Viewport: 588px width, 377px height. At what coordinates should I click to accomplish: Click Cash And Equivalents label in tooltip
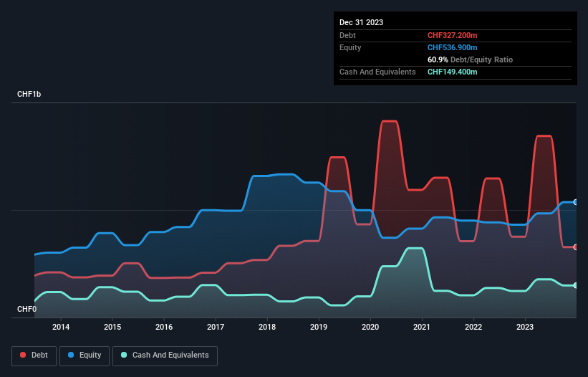tap(377, 72)
